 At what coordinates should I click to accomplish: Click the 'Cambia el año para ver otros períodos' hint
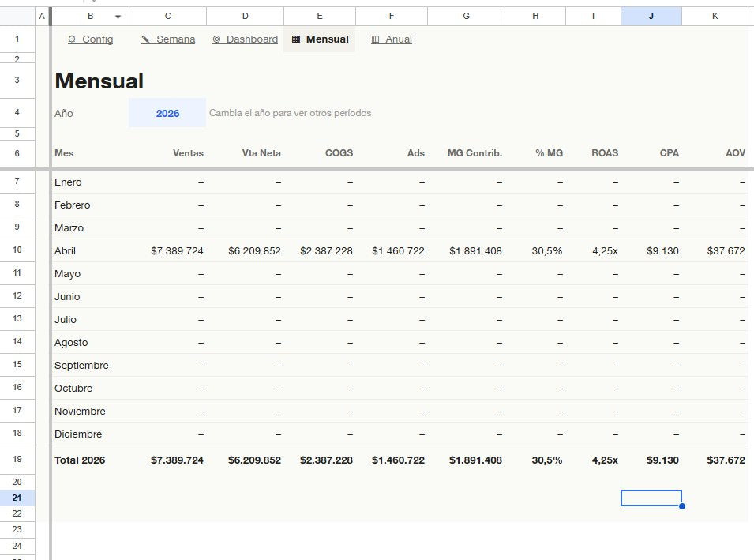[x=290, y=113]
